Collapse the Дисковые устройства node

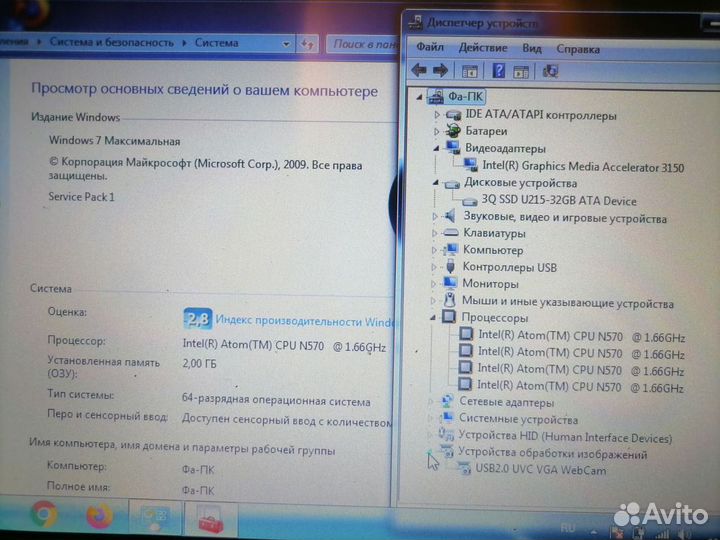pos(435,183)
